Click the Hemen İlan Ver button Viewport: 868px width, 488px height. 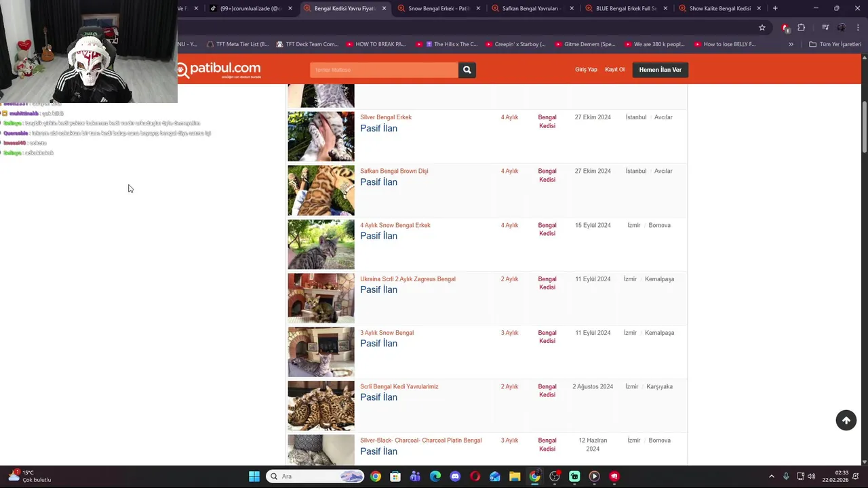click(660, 70)
